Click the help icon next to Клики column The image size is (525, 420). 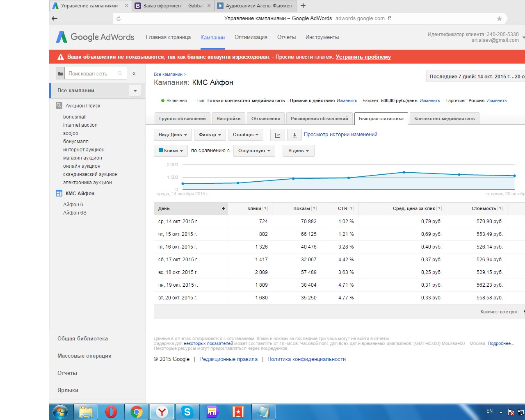click(265, 209)
